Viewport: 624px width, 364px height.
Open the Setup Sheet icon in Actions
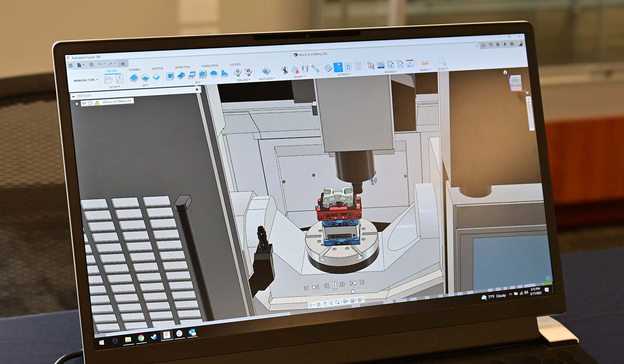tap(358, 66)
